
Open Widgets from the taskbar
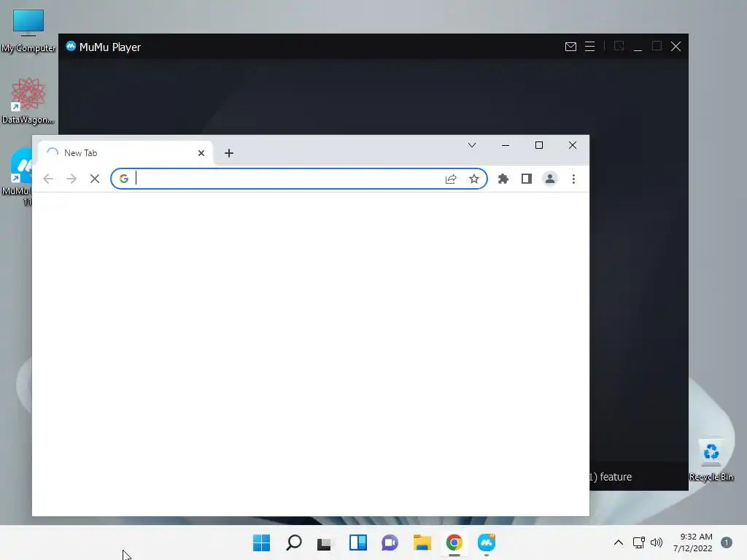pos(357,542)
